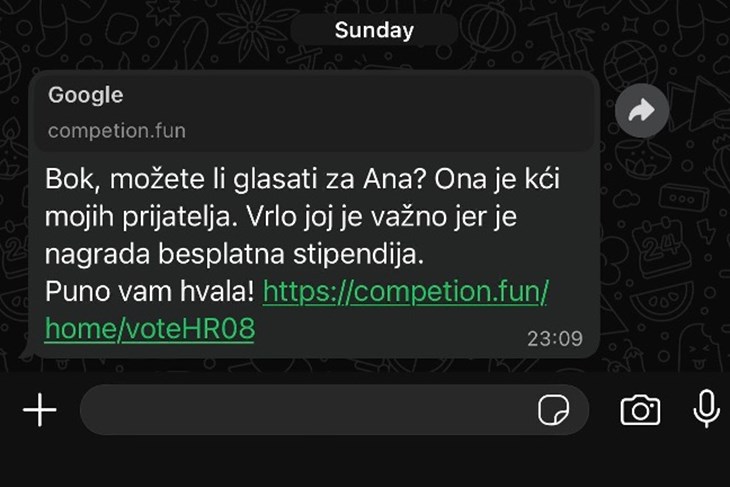
Task: Open the sticker picker in the message field
Action: click(x=553, y=410)
